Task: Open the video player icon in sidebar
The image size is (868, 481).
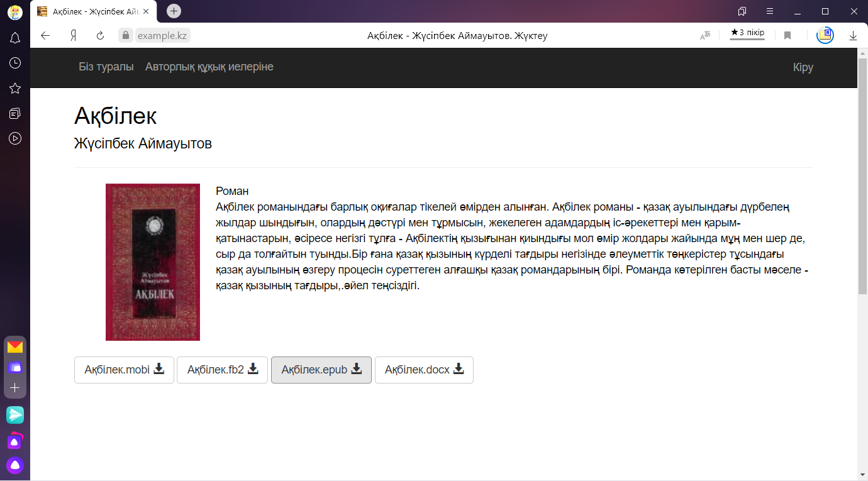Action: [x=15, y=138]
